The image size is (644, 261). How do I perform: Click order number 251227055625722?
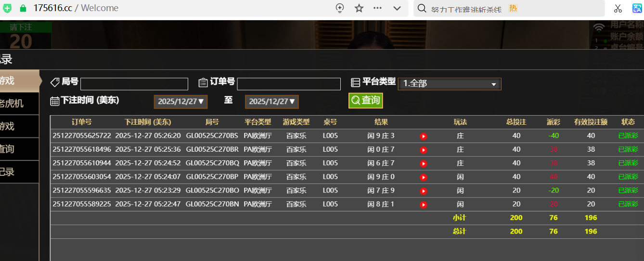coord(82,136)
